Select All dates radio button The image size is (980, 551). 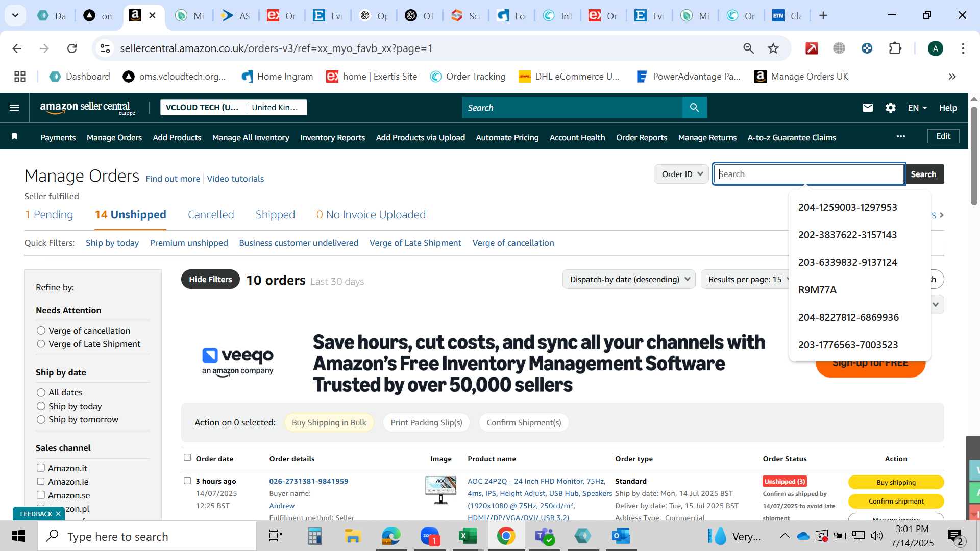(41, 392)
